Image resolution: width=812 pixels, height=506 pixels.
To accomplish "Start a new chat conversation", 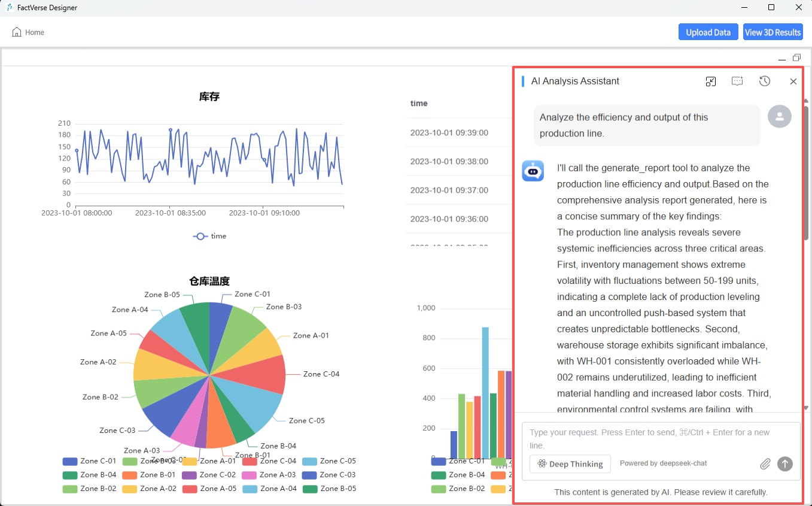I will [737, 81].
